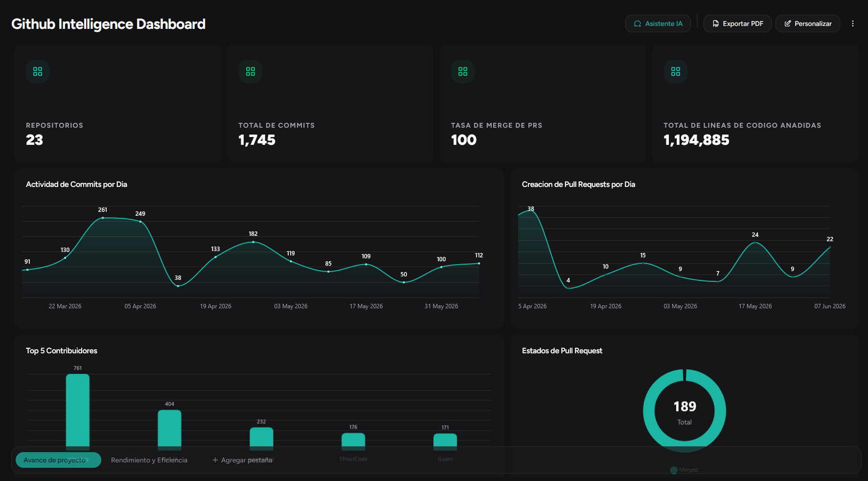The width and height of the screenshot is (868, 481).
Task: Switch to the Avance de proyecto tab
Action: point(58,460)
